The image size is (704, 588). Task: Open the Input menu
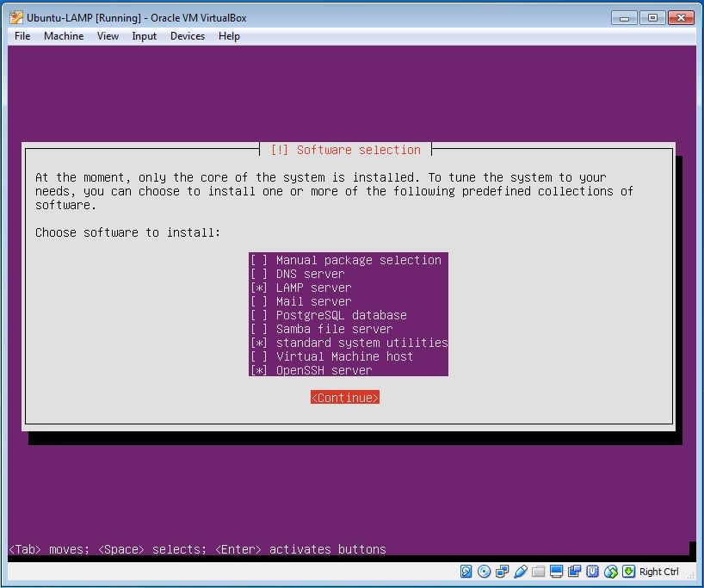144,36
